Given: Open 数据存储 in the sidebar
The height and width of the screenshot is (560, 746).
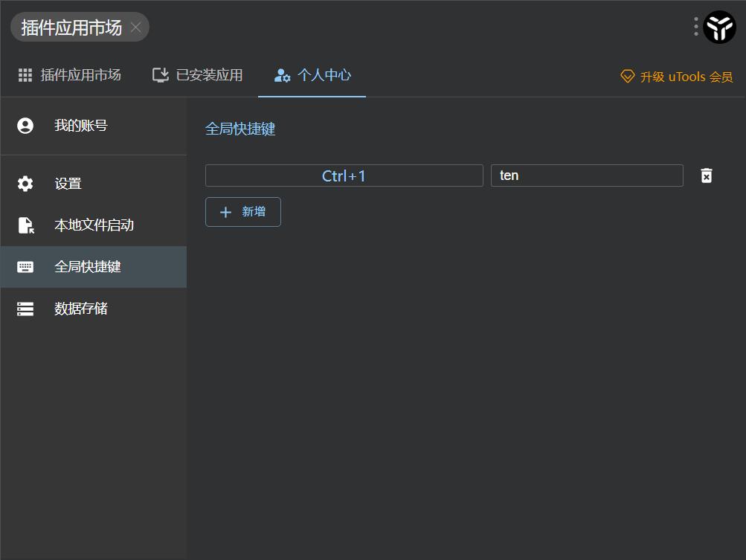Looking at the screenshot, I should tap(94, 309).
